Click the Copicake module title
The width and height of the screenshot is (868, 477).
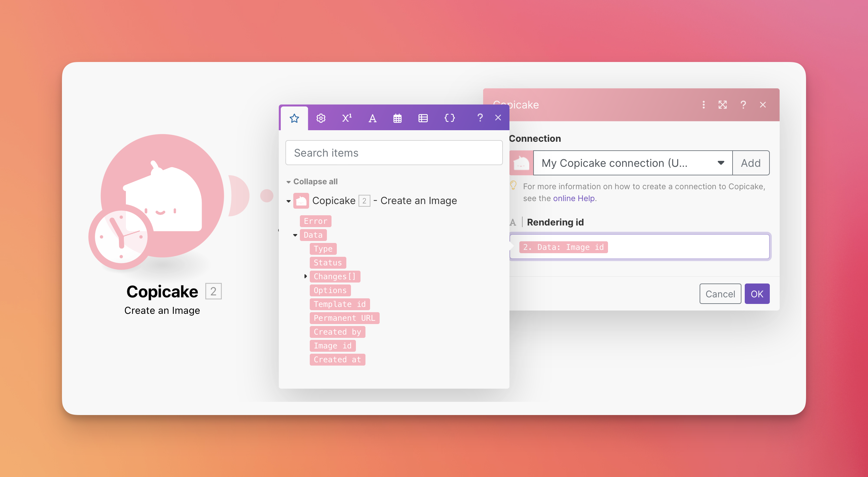tap(162, 292)
